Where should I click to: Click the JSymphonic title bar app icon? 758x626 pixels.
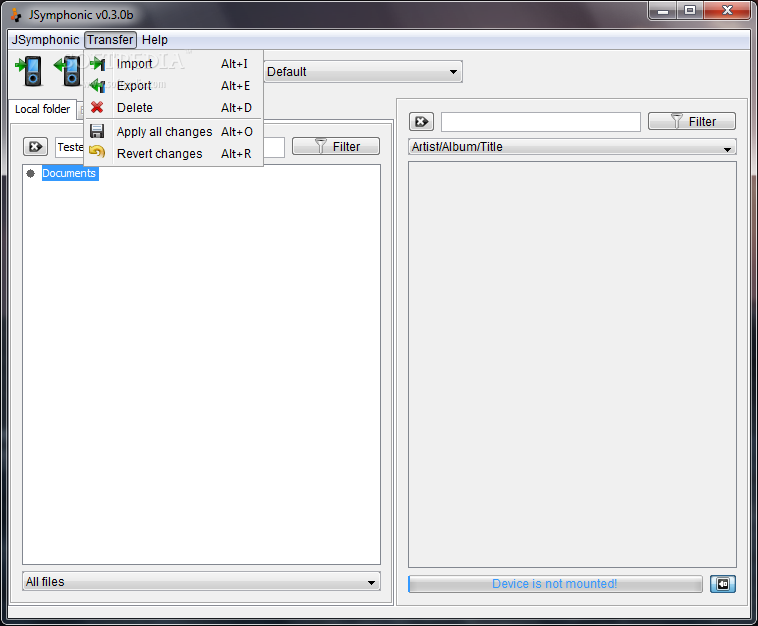(16, 15)
